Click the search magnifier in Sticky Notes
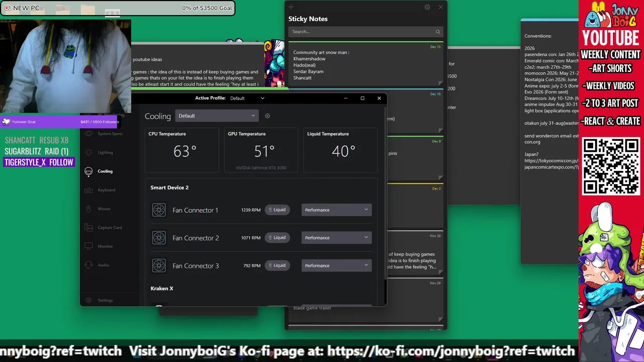 tap(438, 32)
